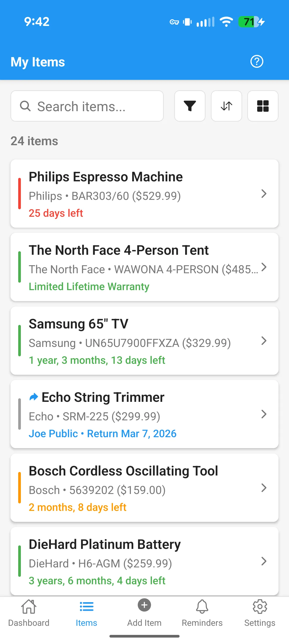Expand Samsung 65" TV chevron
Image resolution: width=289 pixels, height=644 pixels.
[x=264, y=341]
